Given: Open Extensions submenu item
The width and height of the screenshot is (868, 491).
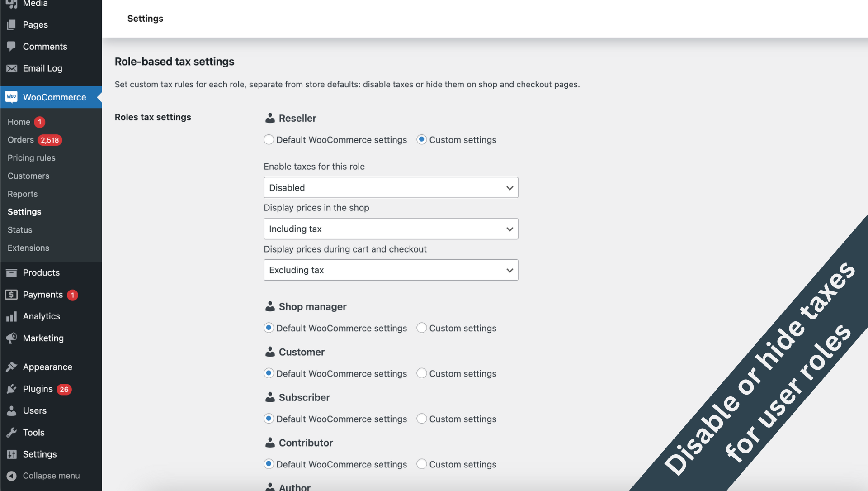Looking at the screenshot, I should pos(28,248).
